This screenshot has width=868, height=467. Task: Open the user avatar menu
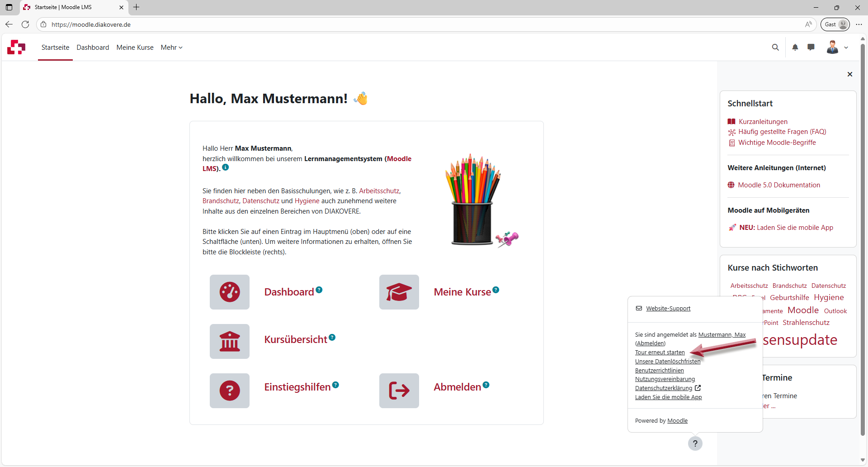[x=837, y=48]
